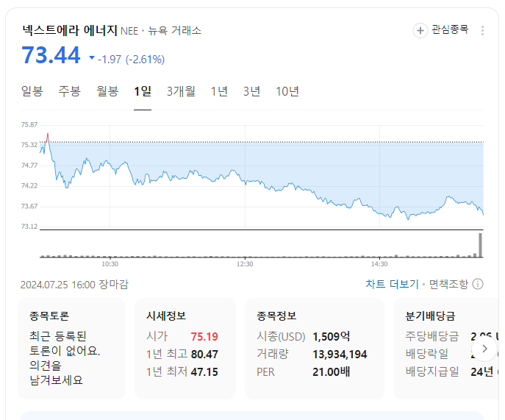Open the three-dot more options menu

pyautogui.click(x=482, y=31)
